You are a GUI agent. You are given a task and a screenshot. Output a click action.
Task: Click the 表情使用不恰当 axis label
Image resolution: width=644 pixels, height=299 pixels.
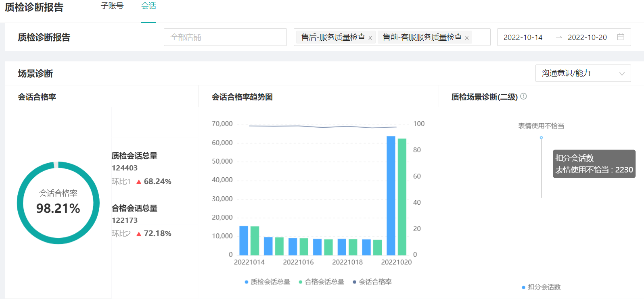[x=541, y=126]
